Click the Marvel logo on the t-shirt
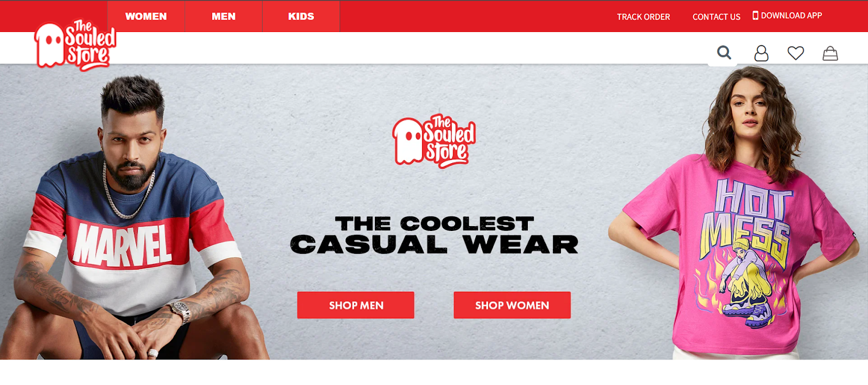The width and height of the screenshot is (868, 385). pos(123,245)
